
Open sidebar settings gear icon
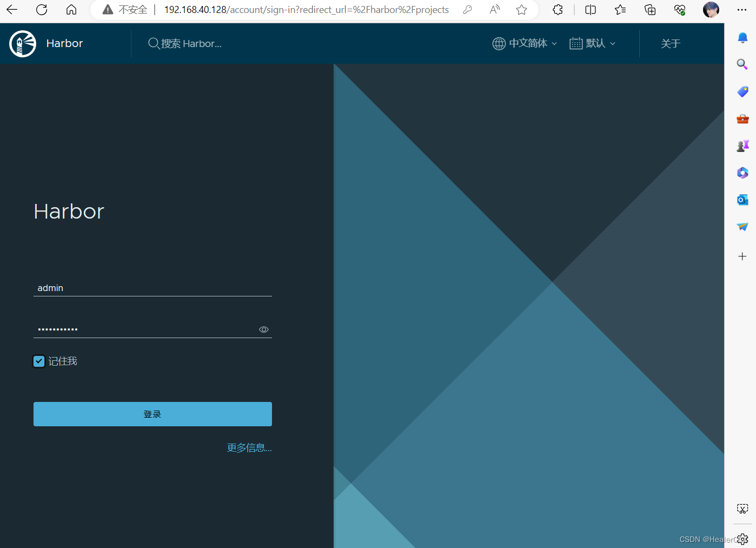coord(743,539)
